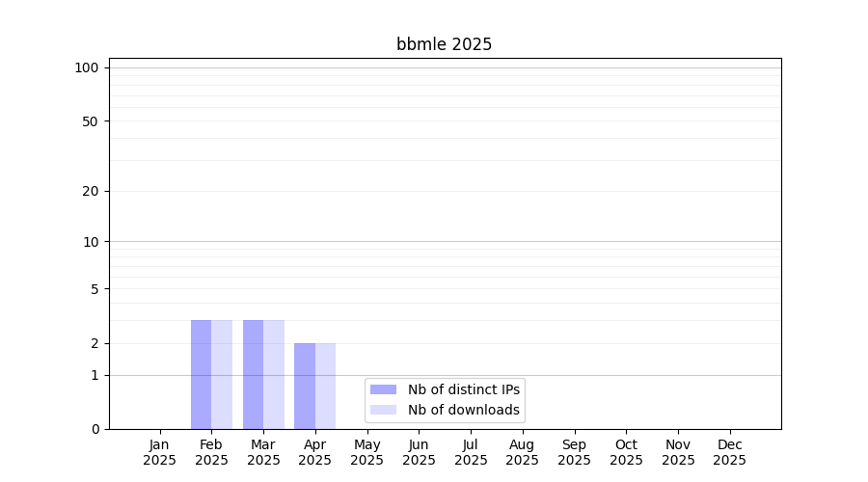868x482 pixels.
Task: Select the "May 2025" x-axis label
Action: point(366,452)
